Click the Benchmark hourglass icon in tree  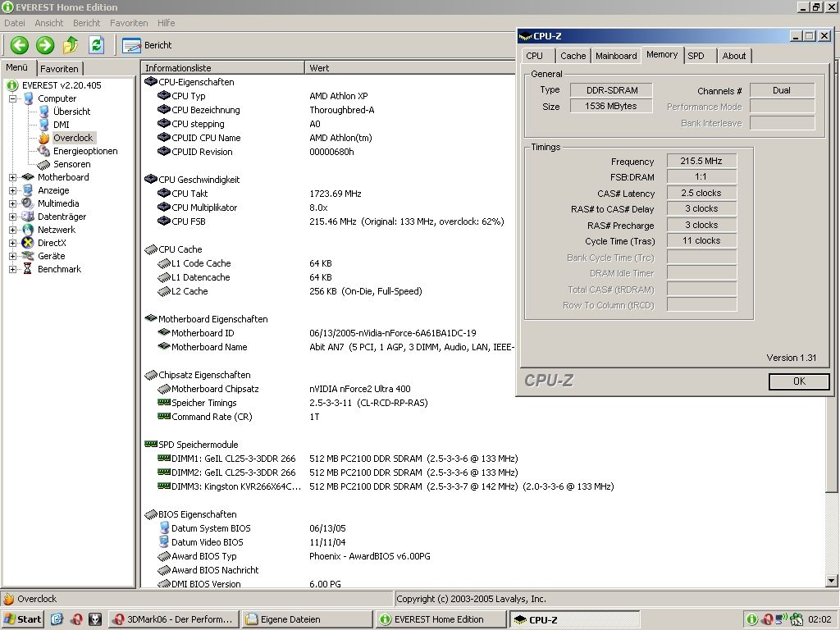(28, 269)
